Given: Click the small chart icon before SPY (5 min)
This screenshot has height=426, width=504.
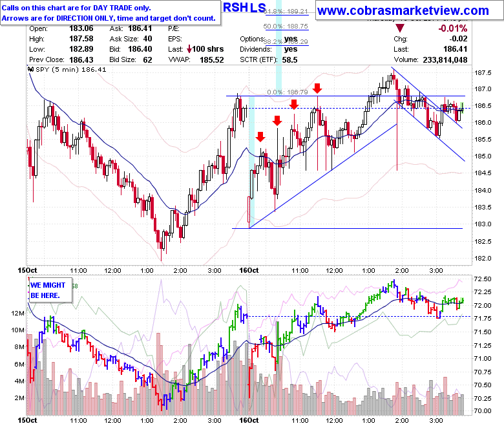Looking at the screenshot, I should pos(31,69).
